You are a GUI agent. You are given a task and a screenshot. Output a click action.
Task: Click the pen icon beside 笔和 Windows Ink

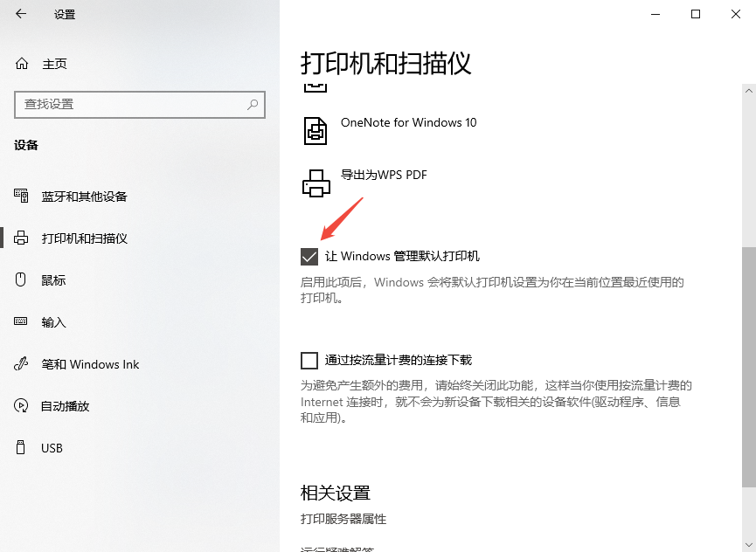pos(20,363)
